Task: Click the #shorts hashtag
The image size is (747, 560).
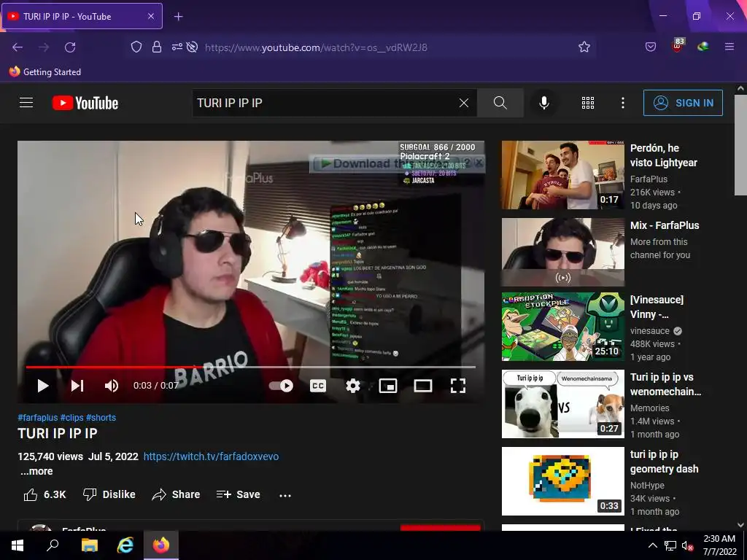Action: point(101,418)
